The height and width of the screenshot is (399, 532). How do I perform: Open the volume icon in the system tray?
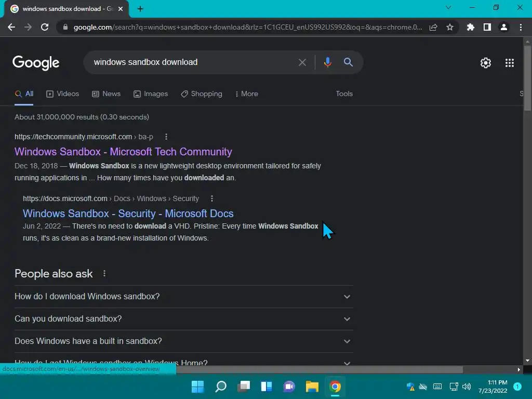(467, 387)
